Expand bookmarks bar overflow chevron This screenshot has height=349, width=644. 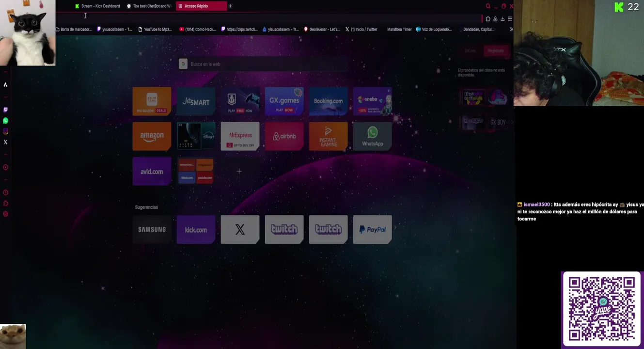tap(511, 30)
